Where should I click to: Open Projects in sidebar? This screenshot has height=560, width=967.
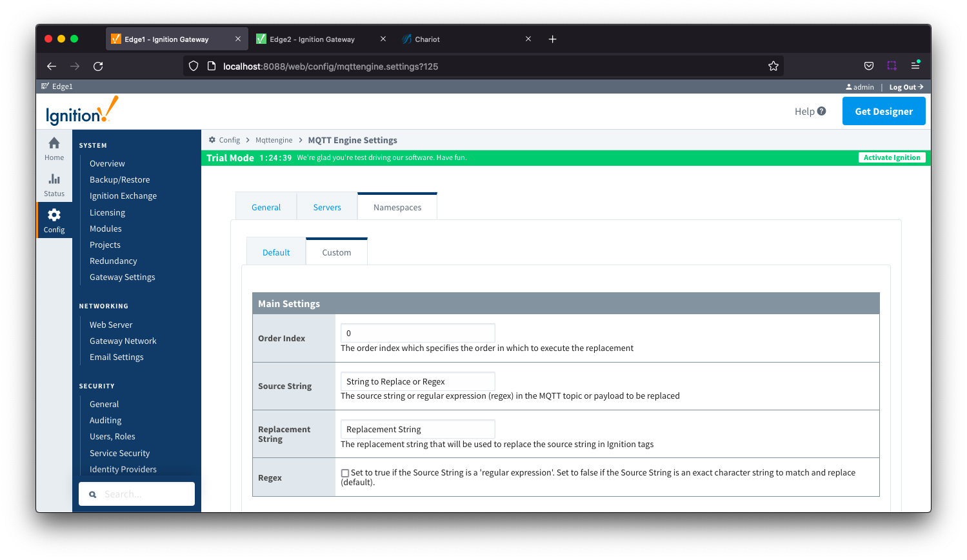pos(105,245)
